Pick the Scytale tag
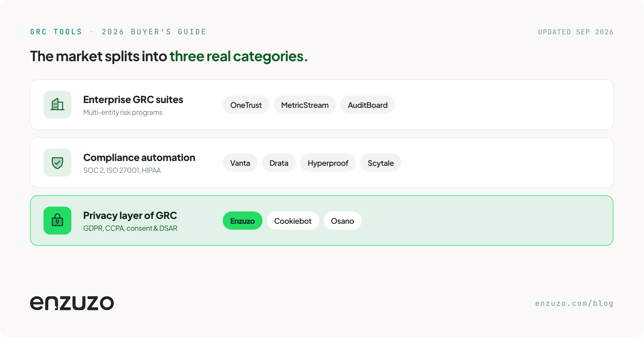This screenshot has width=644, height=337. (x=380, y=163)
